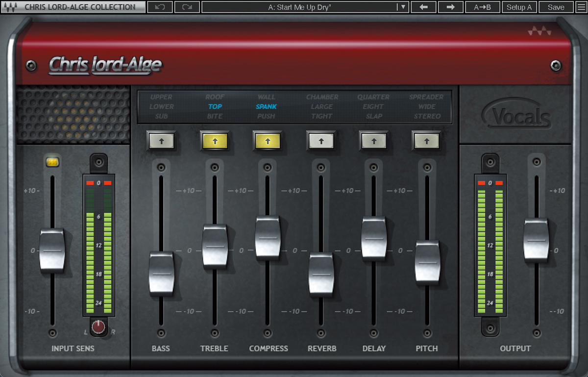The width and height of the screenshot is (588, 377).
Task: Click the L/R balance knob under input meter
Action: pos(99,327)
